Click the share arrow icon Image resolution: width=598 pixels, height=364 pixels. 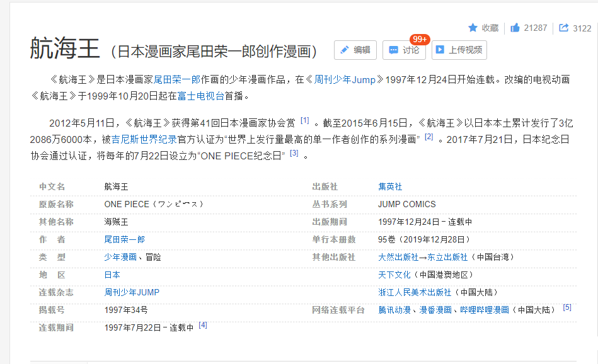[x=563, y=28]
